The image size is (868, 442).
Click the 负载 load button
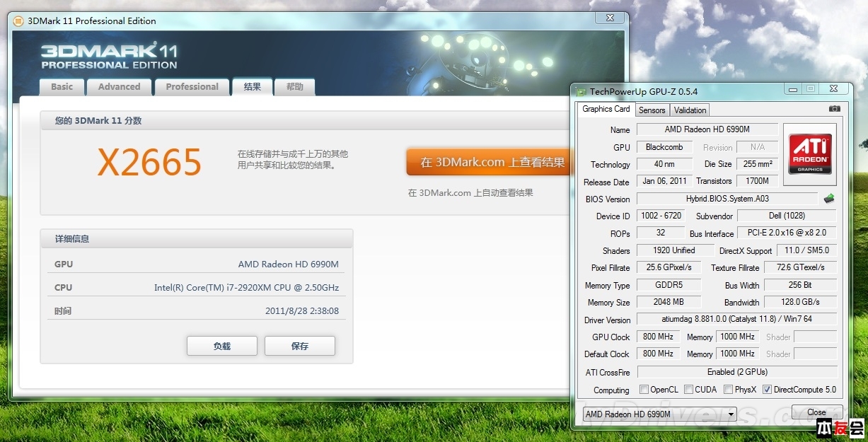tap(222, 346)
